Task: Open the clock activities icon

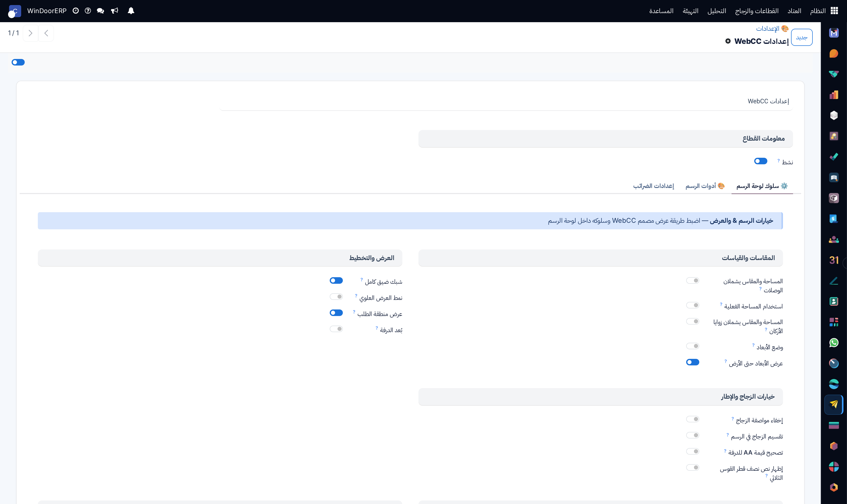Action: 76,11
